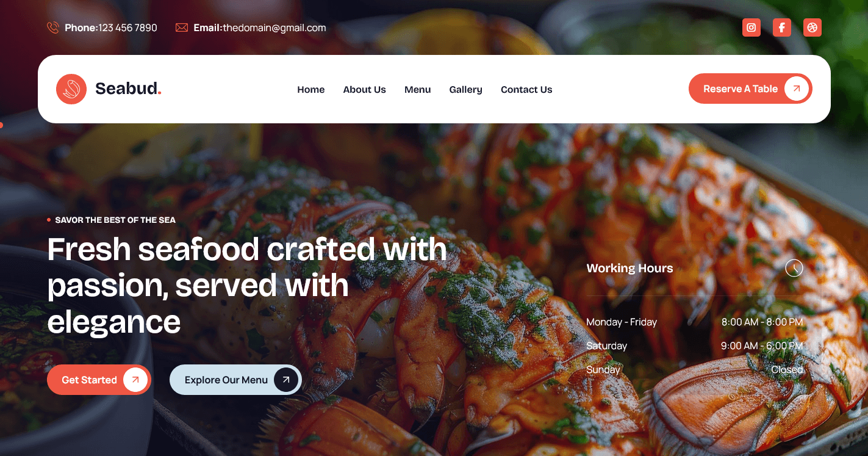
Task: Open the Gallery nav item
Action: 466,90
